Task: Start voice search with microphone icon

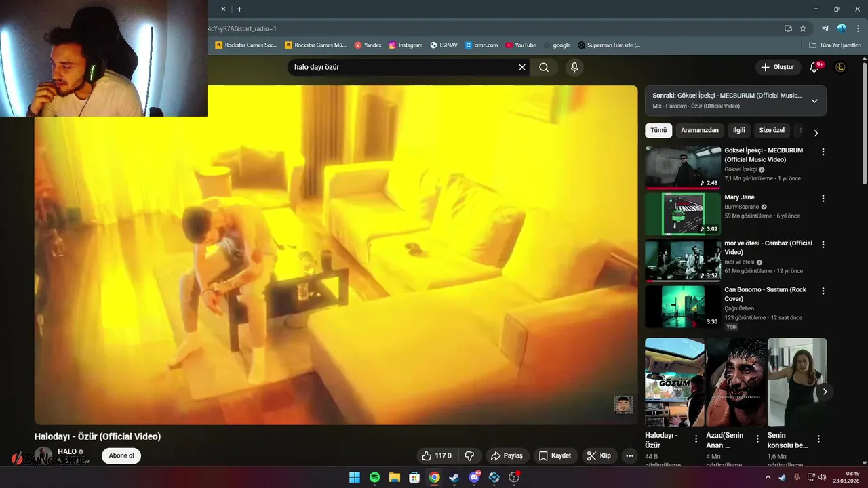Action: click(574, 67)
